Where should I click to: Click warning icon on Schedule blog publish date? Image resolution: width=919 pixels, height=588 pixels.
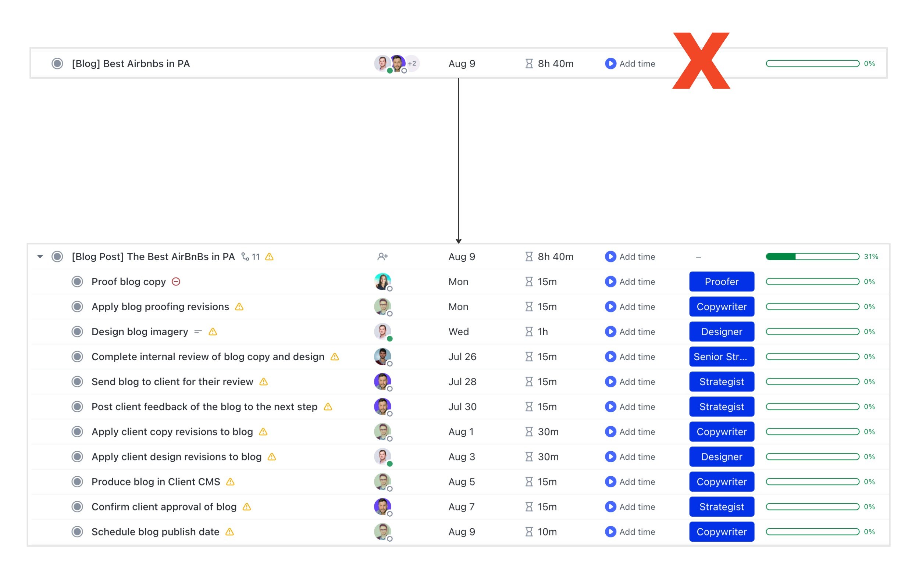click(229, 532)
